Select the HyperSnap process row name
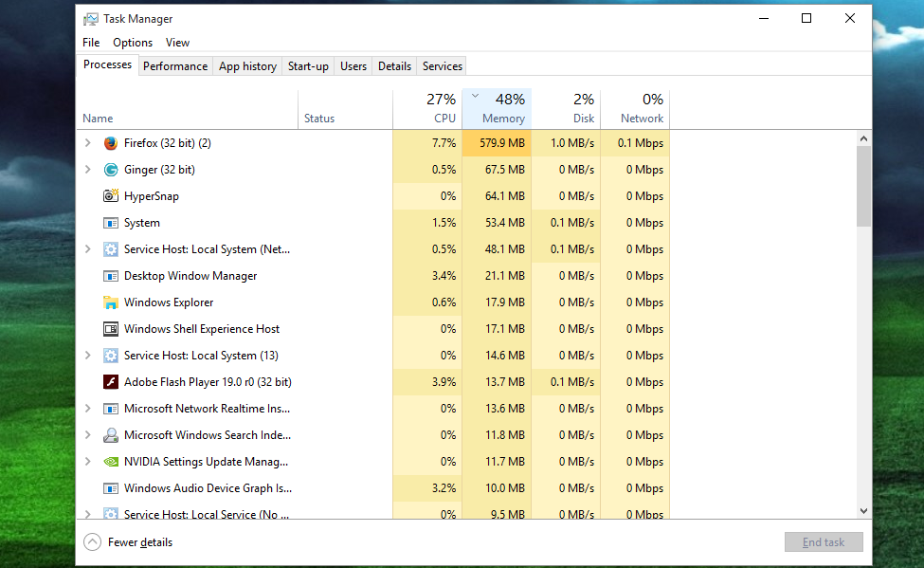Viewport: 924px width, 568px height. tap(152, 196)
